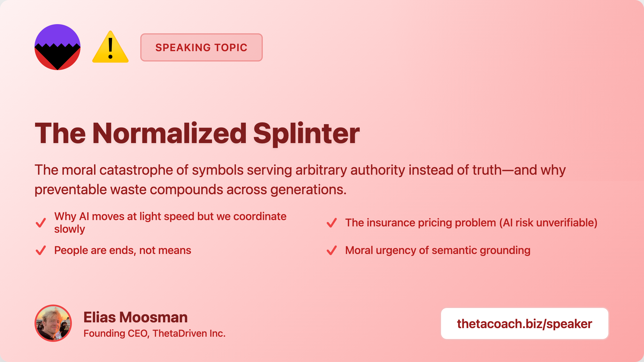
Task: Click the subtitle line starting 'preventable waste compounds'
Action: pos(190,190)
